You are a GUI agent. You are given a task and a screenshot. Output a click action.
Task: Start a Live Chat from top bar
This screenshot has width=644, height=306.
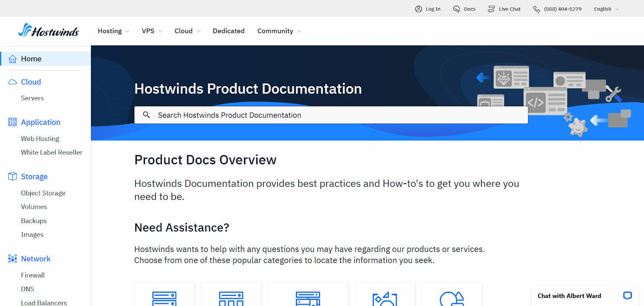510,9
